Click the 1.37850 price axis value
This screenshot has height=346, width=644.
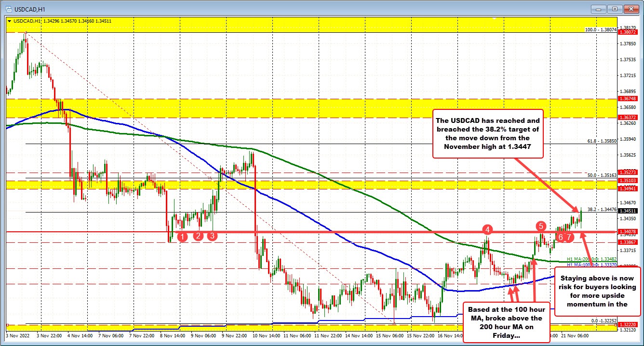point(628,44)
